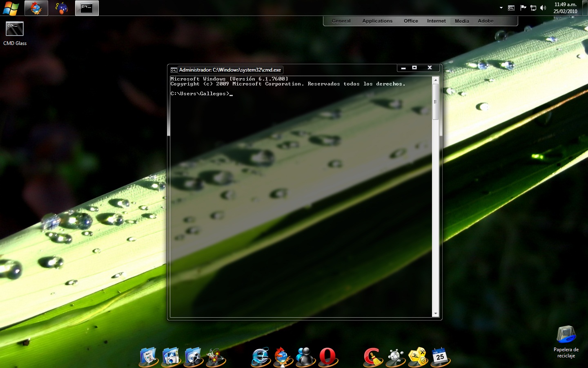The width and height of the screenshot is (588, 368).
Task: Open the Applications launcher menu
Action: coord(377,21)
